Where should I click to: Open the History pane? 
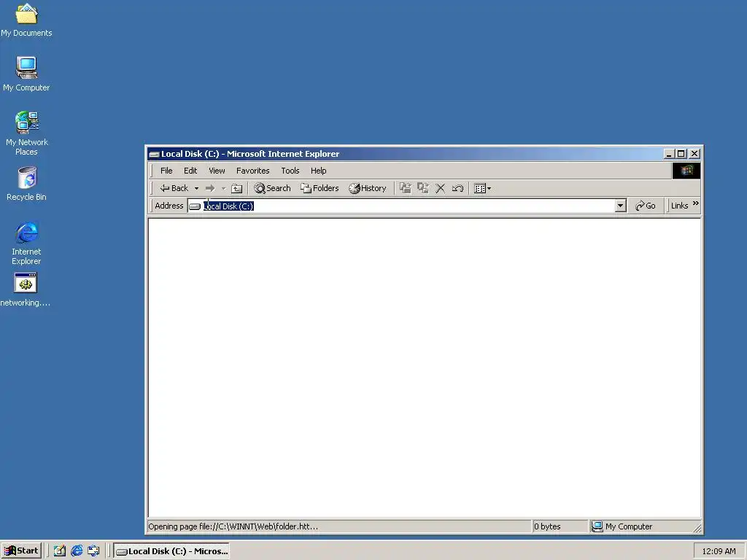coord(368,188)
